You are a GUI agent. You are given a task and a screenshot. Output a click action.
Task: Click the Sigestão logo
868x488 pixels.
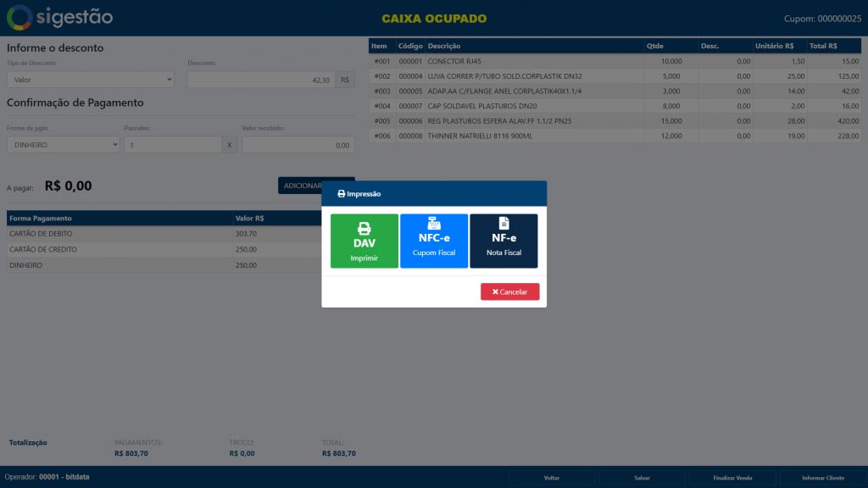pos(59,17)
